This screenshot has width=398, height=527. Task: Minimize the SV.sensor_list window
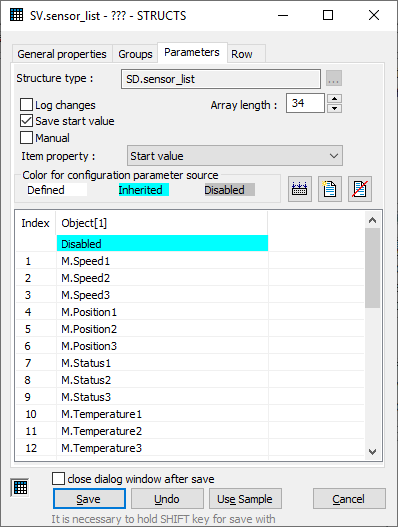click(283, 15)
